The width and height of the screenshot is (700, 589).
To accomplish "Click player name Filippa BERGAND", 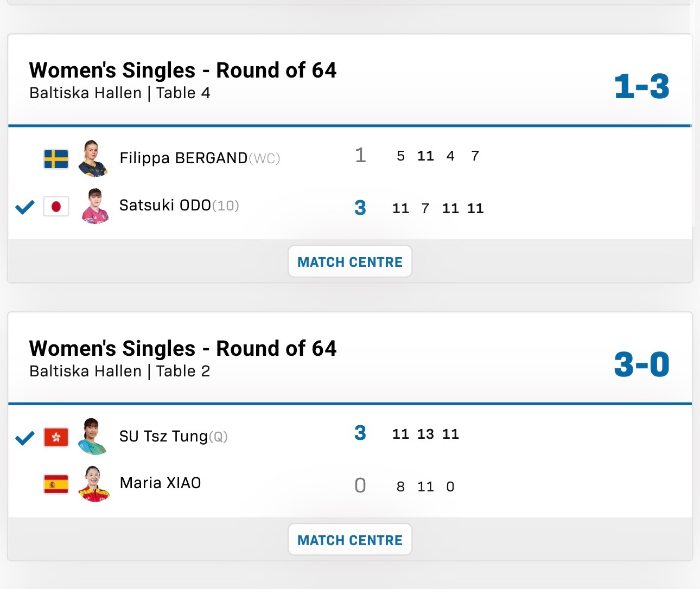I will pos(183,158).
